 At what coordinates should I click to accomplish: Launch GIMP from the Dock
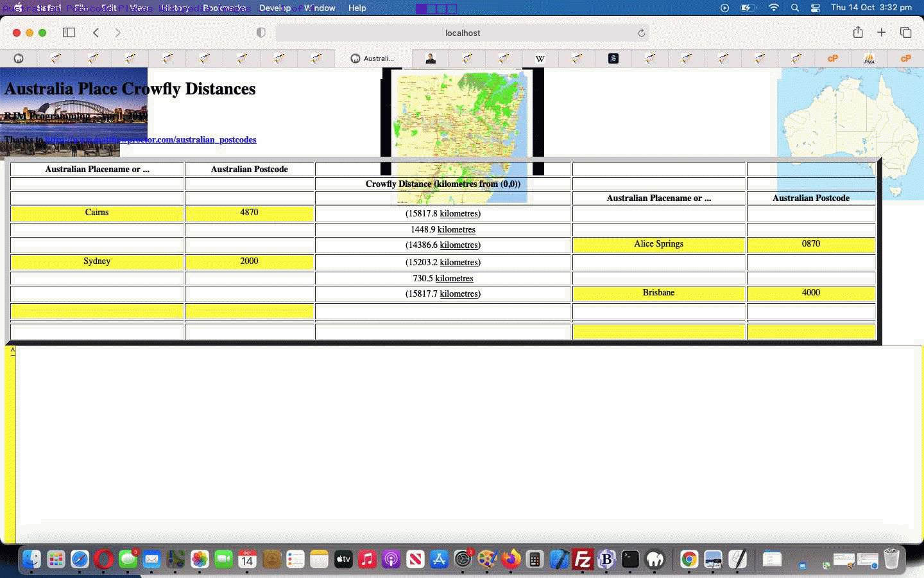488,559
